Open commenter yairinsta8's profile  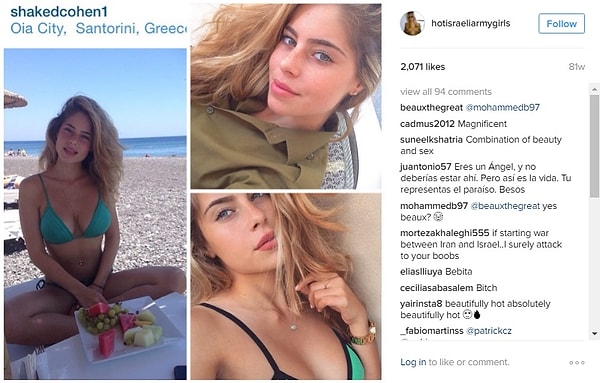[x=421, y=304]
